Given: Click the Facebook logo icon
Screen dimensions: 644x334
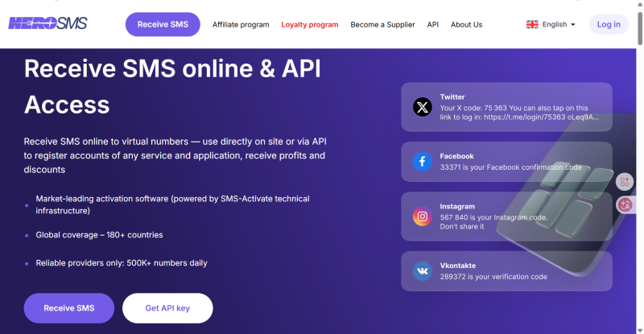Looking at the screenshot, I should click(x=422, y=162).
